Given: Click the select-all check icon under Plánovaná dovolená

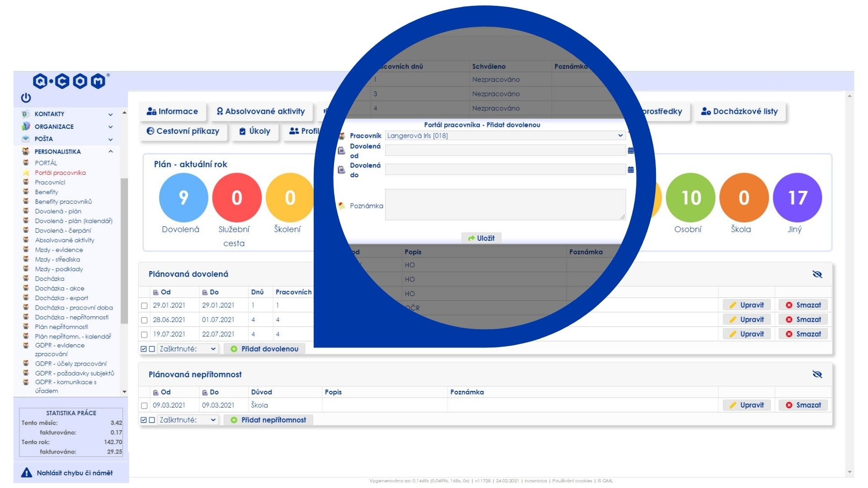Looking at the screenshot, I should [144, 349].
